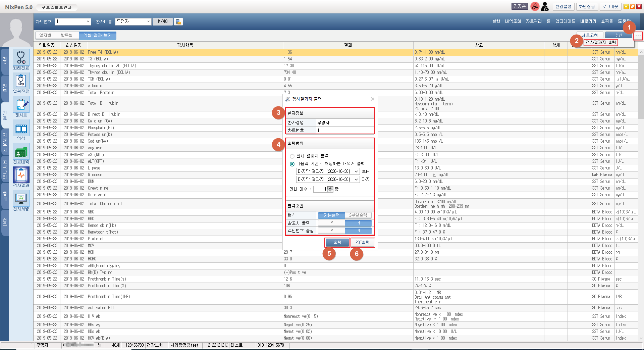Viewport: 644px width, 350px height.
Task: Switch to the 항목별 tab
Action: 66,36
